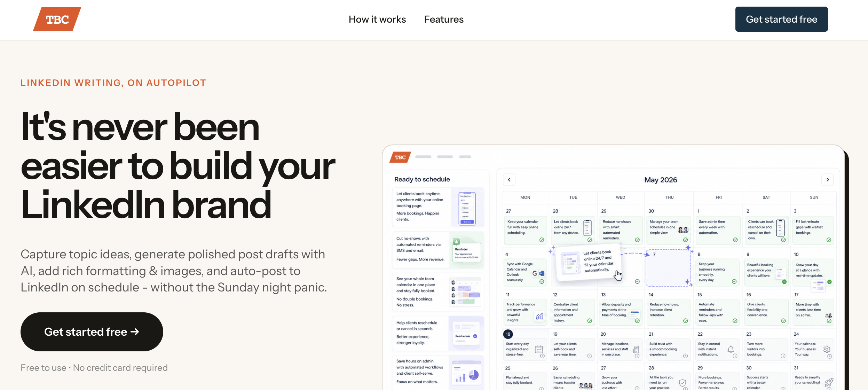Select the May 2026 month title

click(661, 180)
